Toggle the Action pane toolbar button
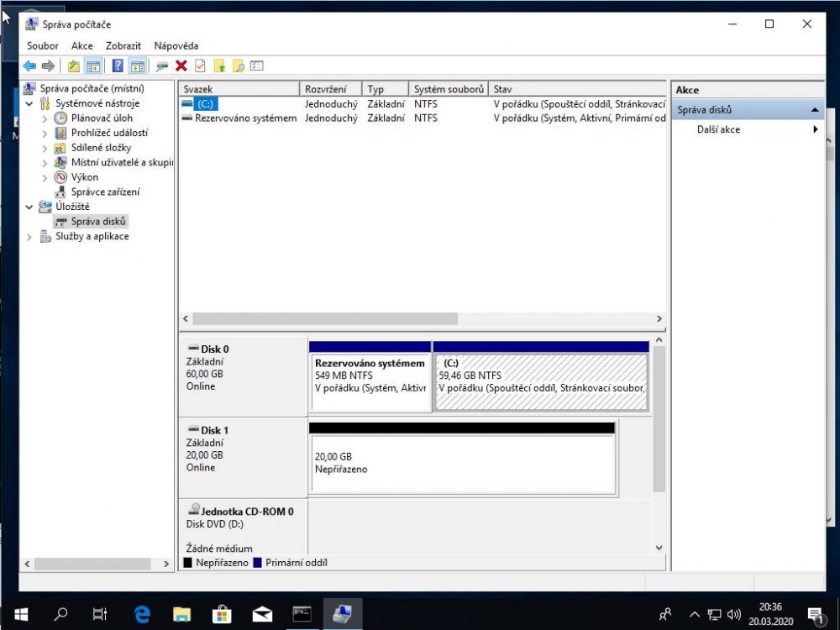This screenshot has height=630, width=840. [137, 66]
